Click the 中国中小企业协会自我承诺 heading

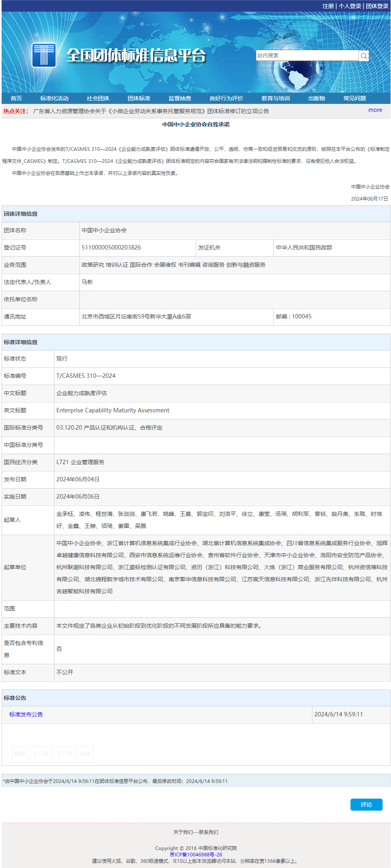click(196, 124)
